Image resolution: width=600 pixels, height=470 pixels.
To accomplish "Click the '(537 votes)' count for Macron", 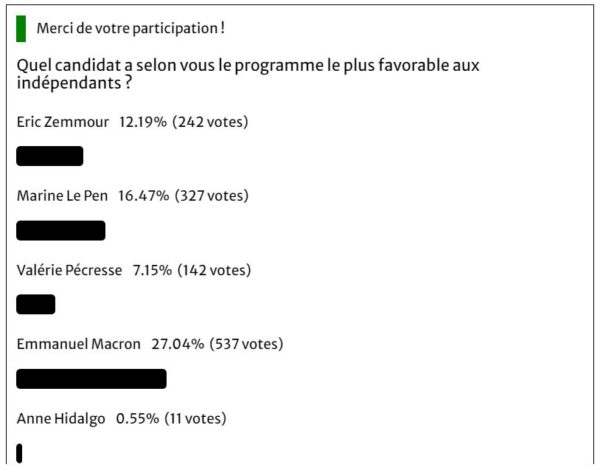I will [x=246, y=344].
